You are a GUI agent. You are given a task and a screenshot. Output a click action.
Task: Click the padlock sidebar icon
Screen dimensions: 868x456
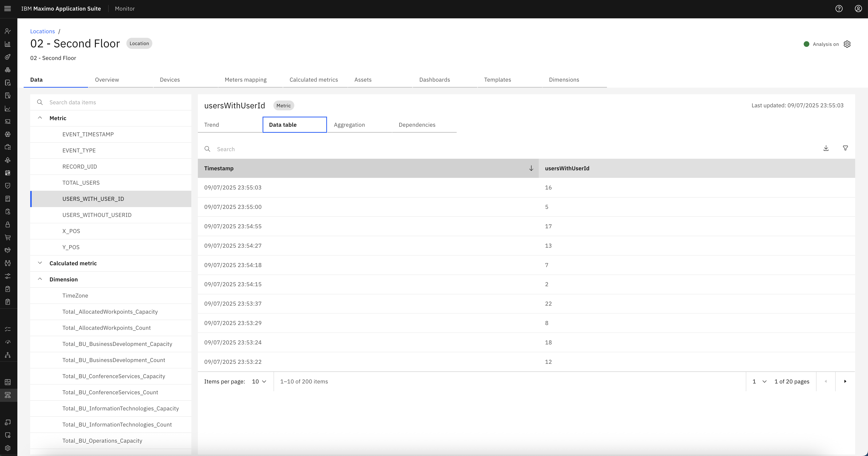(x=8, y=225)
